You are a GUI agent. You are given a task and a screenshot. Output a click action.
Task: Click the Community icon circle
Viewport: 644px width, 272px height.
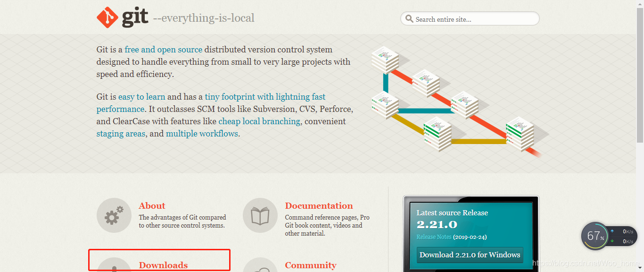(260, 265)
